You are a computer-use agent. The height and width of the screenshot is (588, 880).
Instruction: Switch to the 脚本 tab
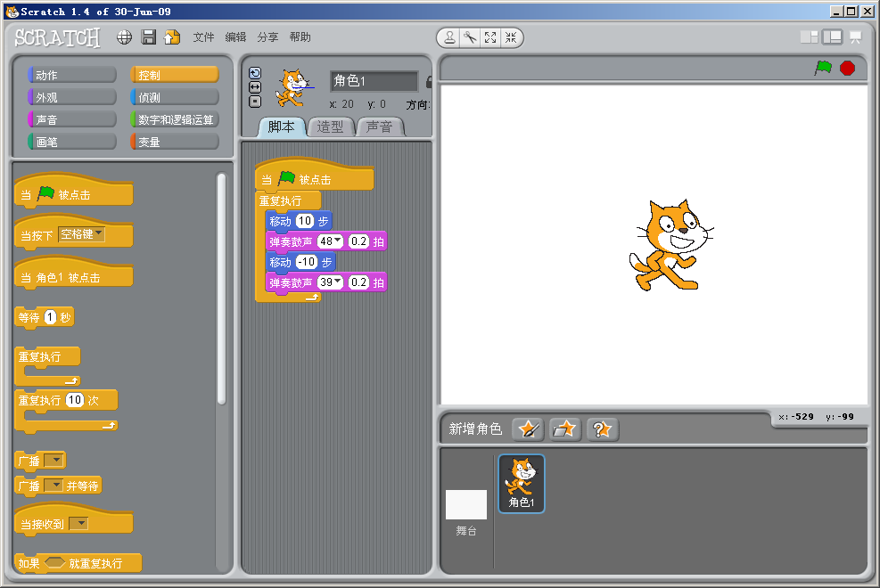click(x=282, y=127)
